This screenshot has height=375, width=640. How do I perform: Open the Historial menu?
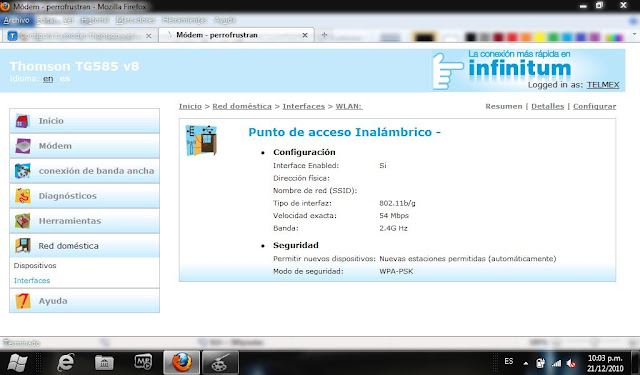94,20
